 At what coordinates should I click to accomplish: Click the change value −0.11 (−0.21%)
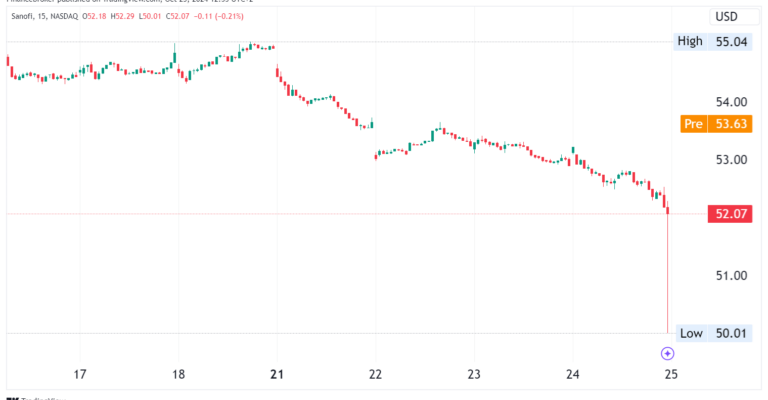point(218,16)
